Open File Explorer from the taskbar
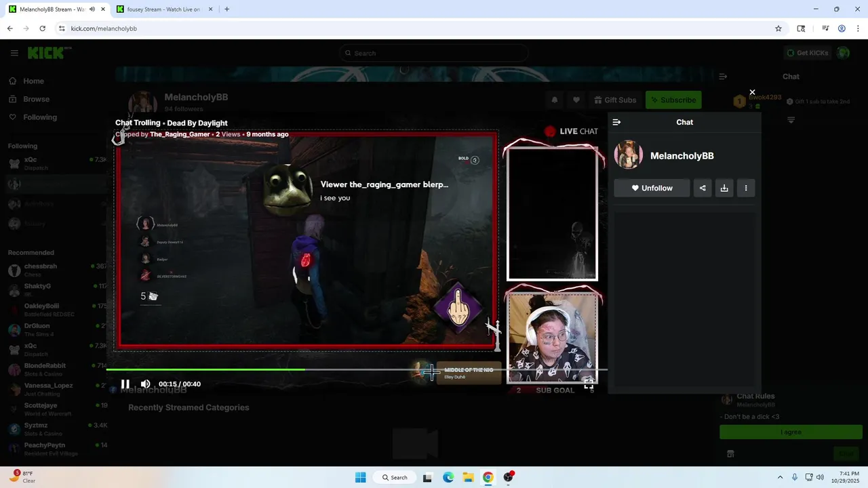 click(468, 477)
